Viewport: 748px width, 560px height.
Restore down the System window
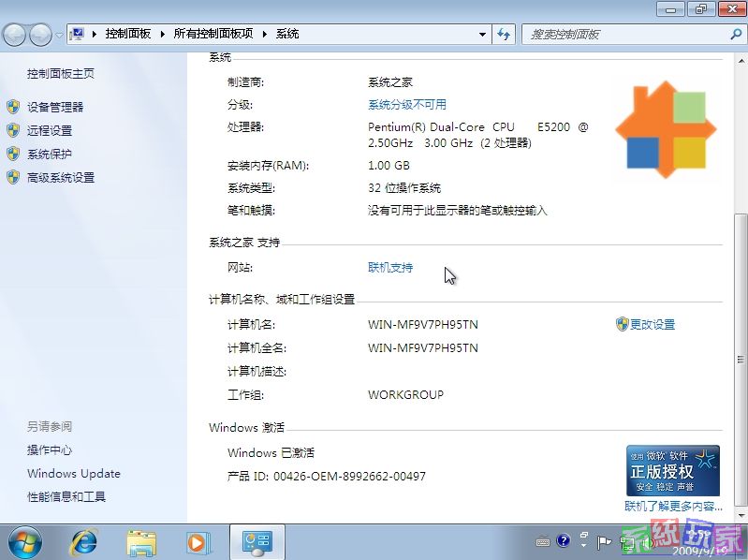click(x=701, y=9)
